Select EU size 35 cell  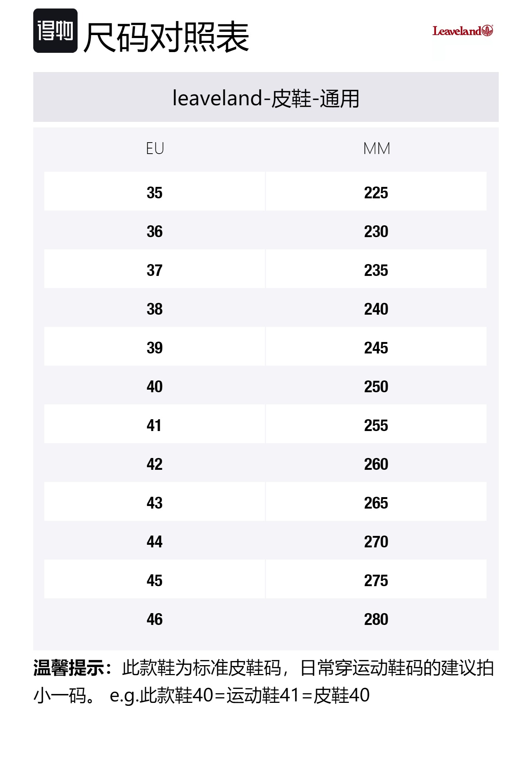tap(154, 192)
